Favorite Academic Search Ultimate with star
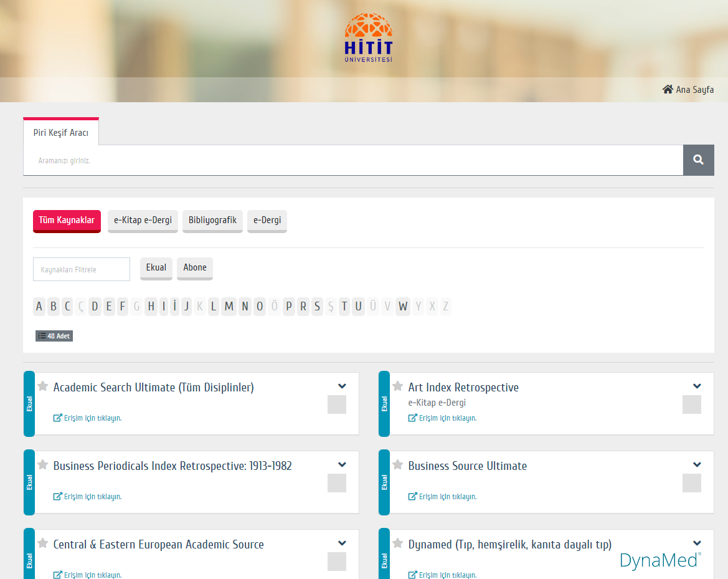The image size is (728, 579). 43,386
